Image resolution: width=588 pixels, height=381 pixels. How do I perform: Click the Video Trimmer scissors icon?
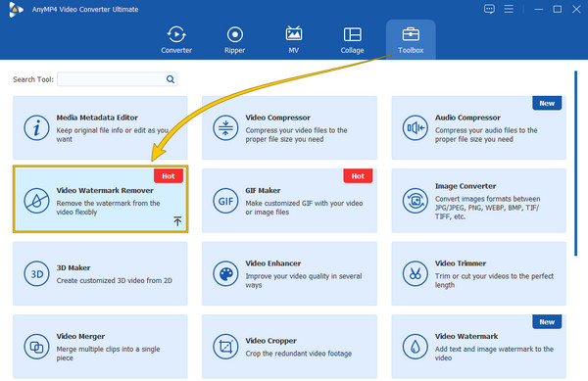coord(416,274)
